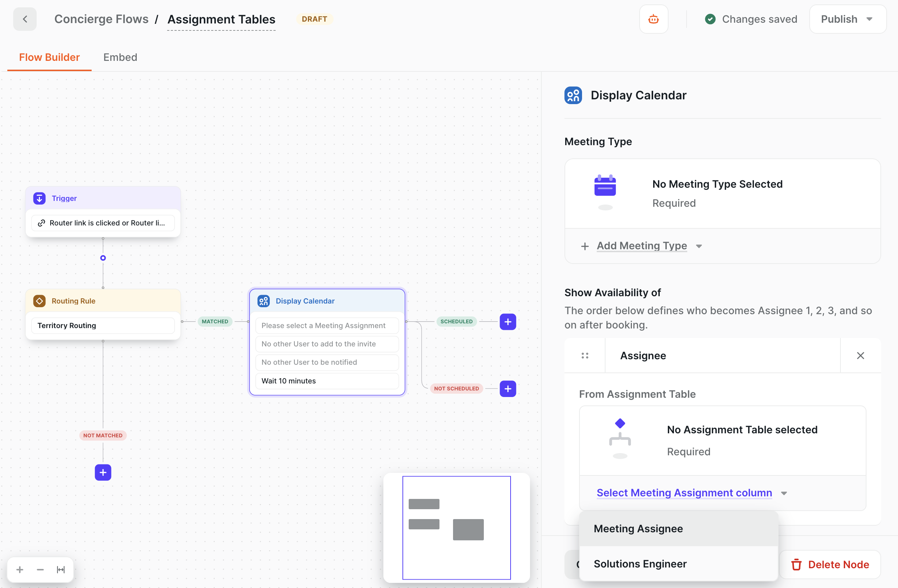
Task: Switch to the Embed tab
Action: click(120, 57)
